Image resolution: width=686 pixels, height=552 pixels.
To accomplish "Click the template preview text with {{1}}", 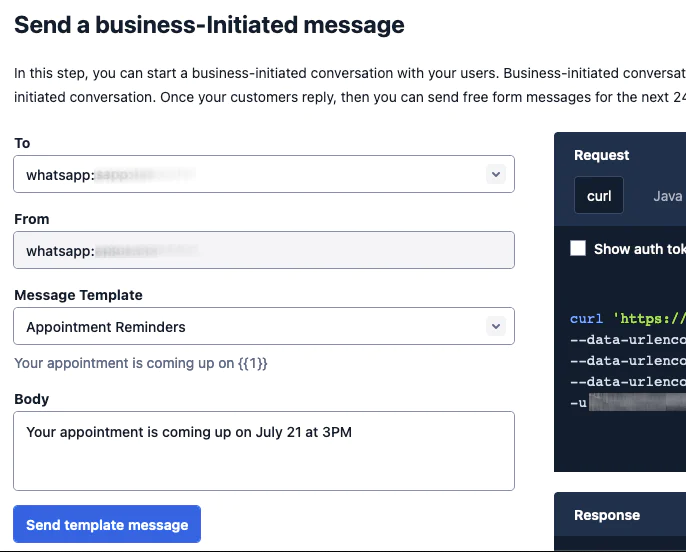I will pyautogui.click(x=140, y=363).
